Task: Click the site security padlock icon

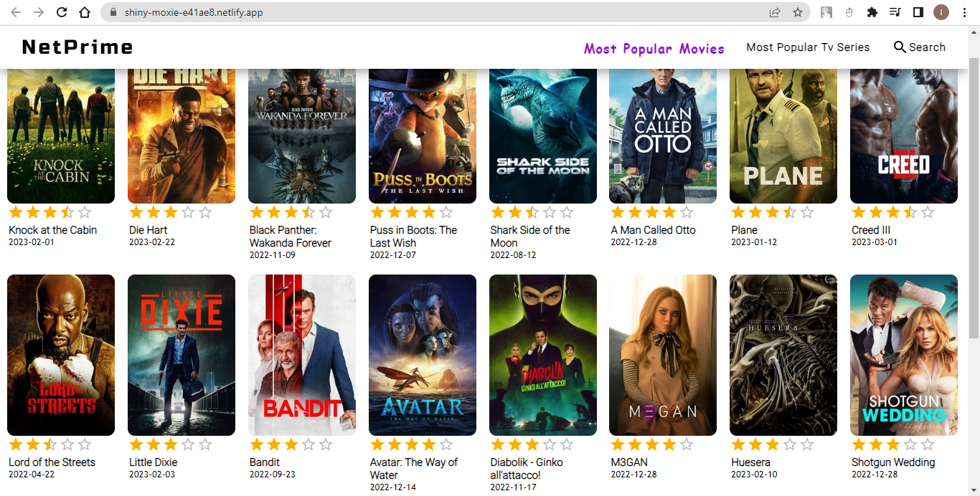Action: (x=113, y=12)
